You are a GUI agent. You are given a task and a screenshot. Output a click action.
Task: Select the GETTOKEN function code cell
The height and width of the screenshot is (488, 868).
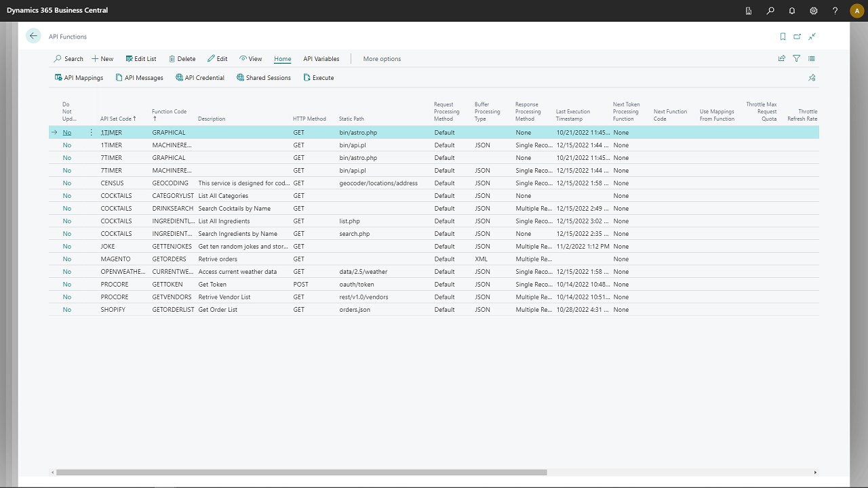[x=167, y=285]
